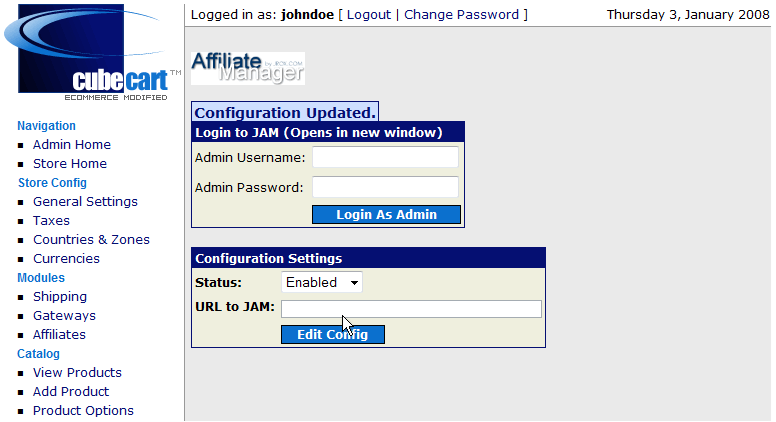The width and height of the screenshot is (776, 422).
Task: Focus the Admin Username field
Action: pos(385,157)
